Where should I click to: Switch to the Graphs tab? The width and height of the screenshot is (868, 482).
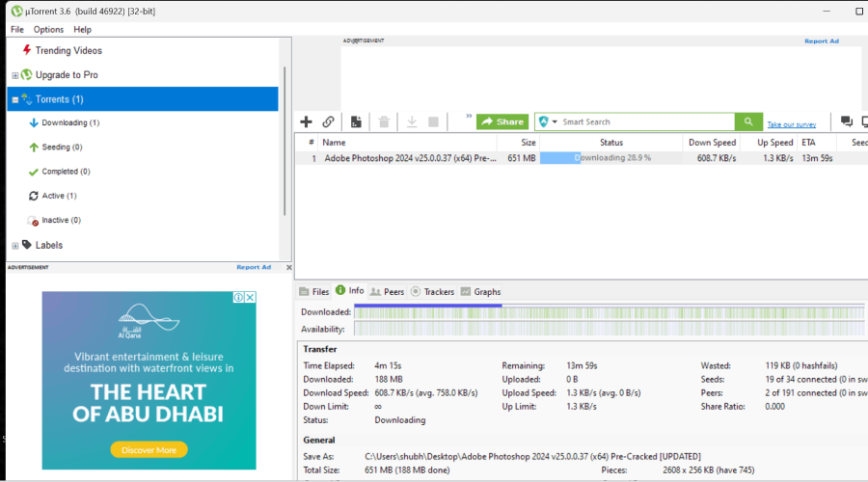pos(481,292)
